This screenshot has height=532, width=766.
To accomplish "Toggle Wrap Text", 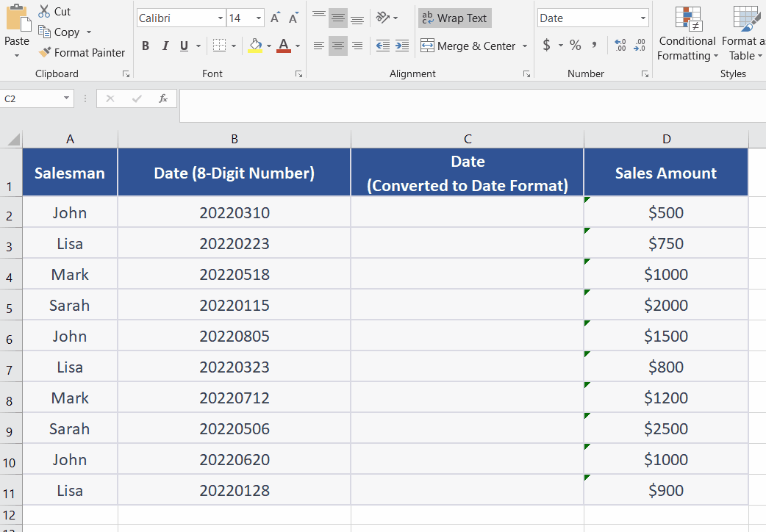I will (x=455, y=18).
